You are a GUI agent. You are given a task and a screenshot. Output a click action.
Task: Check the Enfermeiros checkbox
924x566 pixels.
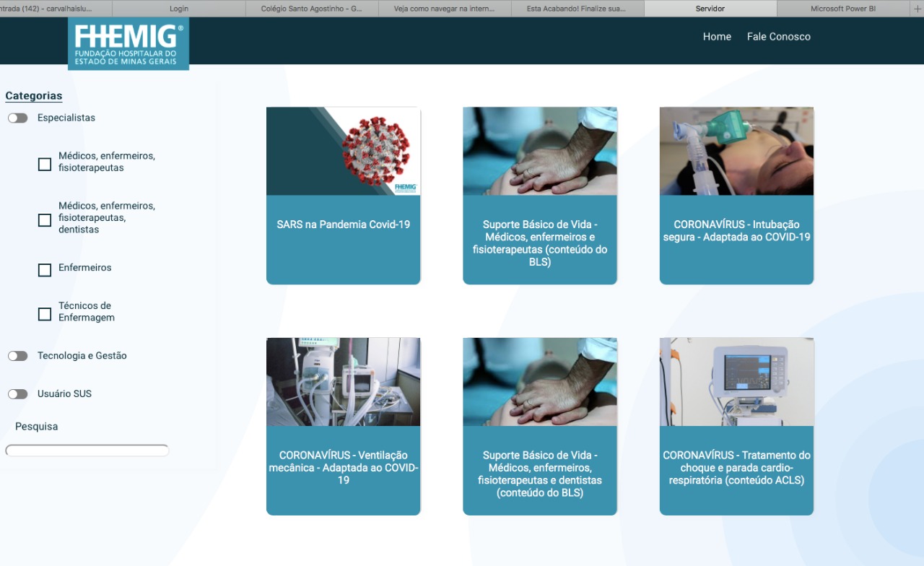[45, 270]
